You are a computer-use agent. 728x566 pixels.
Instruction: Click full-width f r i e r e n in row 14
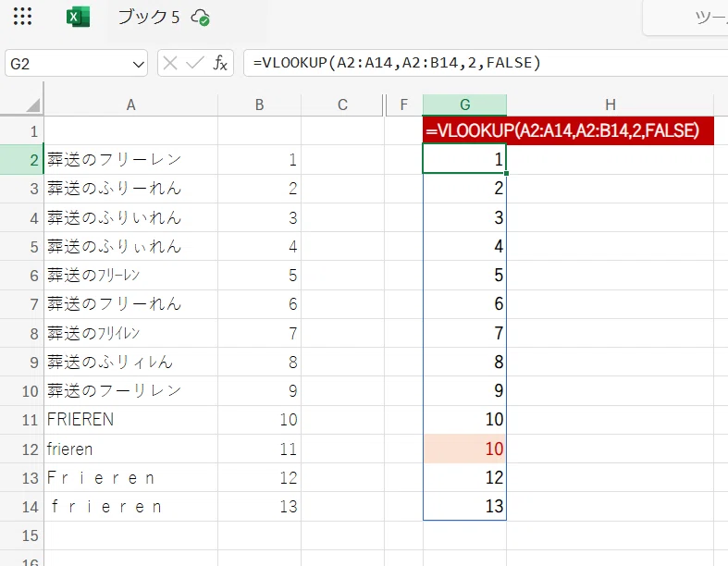131,507
